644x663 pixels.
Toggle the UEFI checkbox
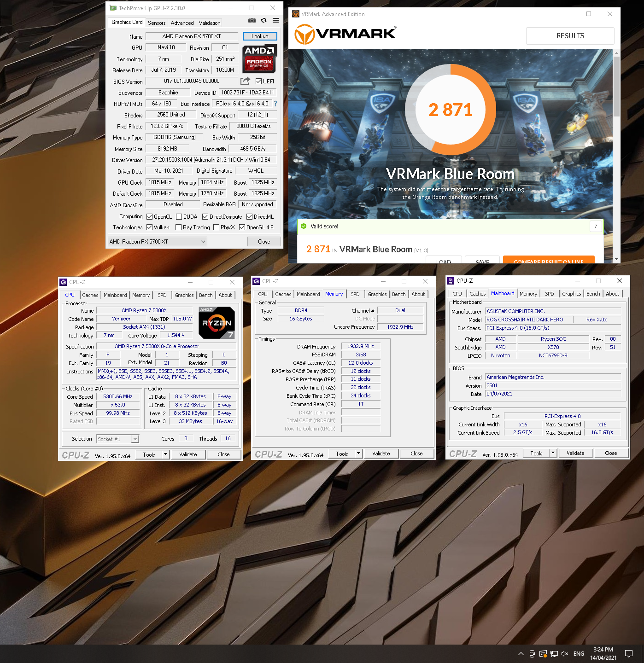pyautogui.click(x=259, y=81)
